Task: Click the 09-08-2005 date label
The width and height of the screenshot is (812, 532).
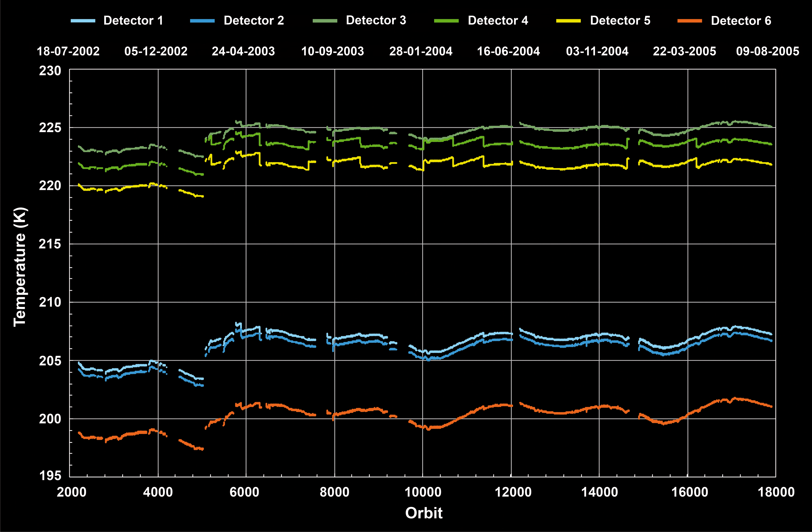Action: coord(767,51)
